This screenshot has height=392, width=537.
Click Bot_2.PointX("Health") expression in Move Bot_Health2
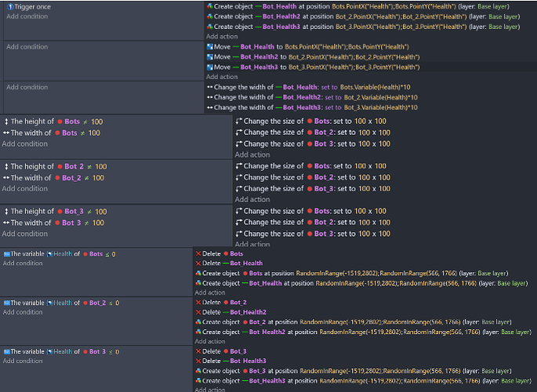[x=321, y=56]
